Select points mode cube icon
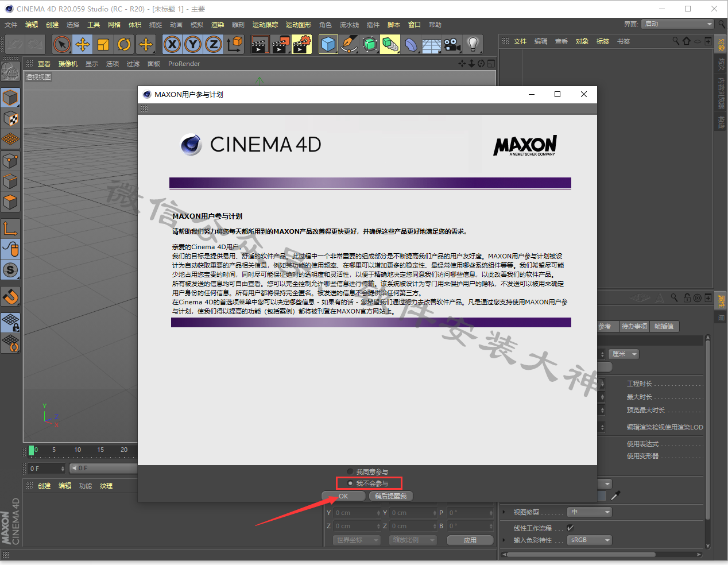 tap(10, 161)
